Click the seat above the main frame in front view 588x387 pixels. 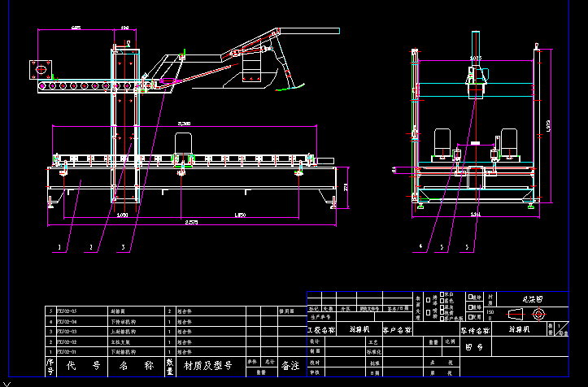coord(185,145)
